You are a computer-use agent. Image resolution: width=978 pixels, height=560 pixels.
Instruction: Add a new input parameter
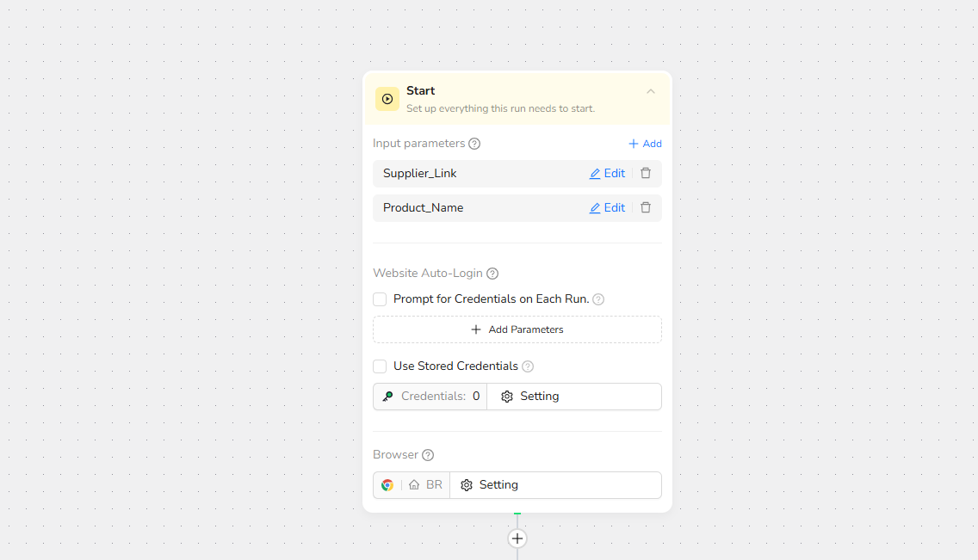click(645, 144)
